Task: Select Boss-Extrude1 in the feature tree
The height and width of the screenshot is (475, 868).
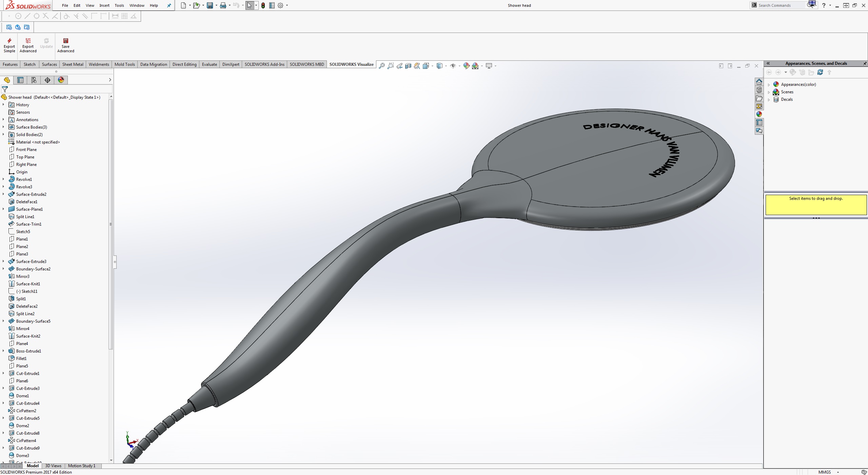Action: [x=28, y=351]
